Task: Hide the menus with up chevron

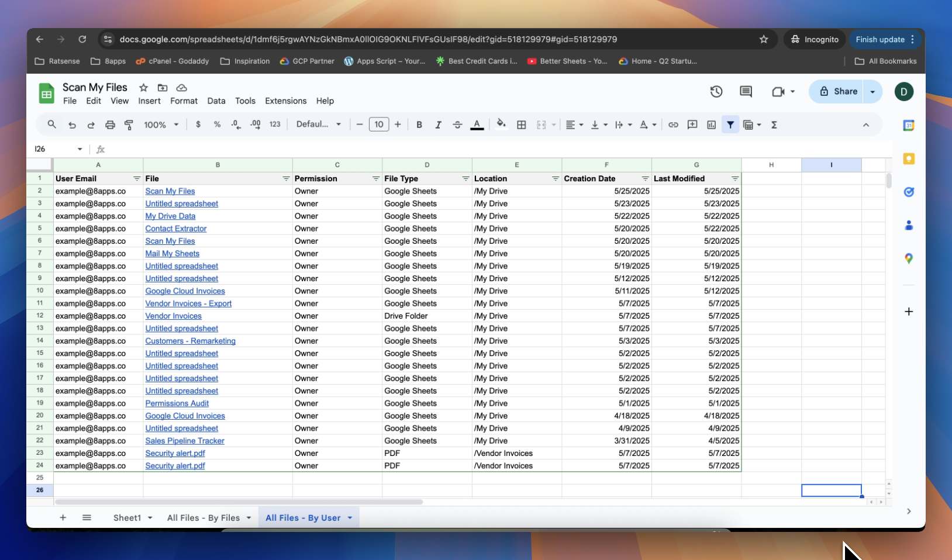Action: 866,125
